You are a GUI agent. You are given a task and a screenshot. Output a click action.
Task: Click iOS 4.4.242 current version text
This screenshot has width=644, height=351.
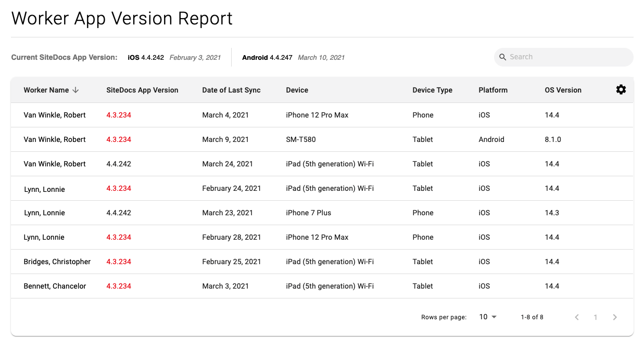click(x=146, y=58)
